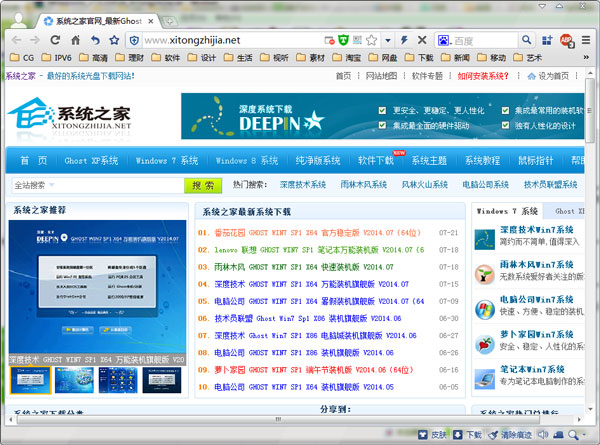
Task: Click 清除痕迹 clear traces in status bar
Action: 510,435
